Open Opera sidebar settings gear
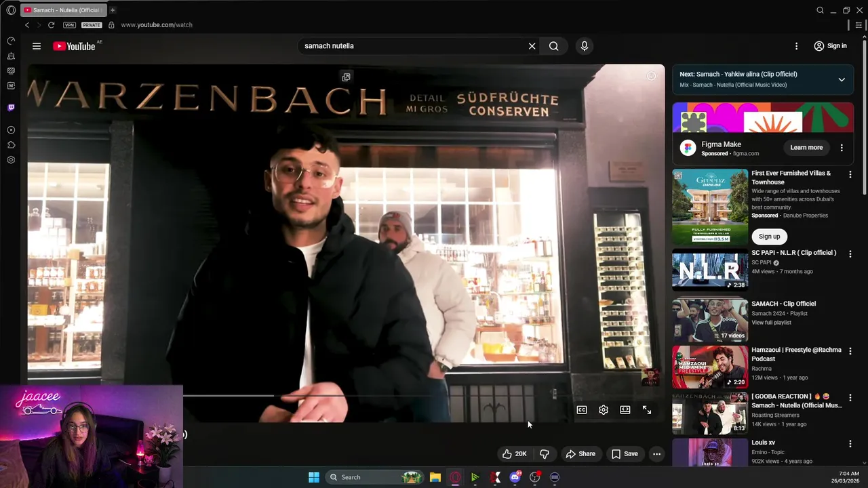Image resolution: width=868 pixels, height=488 pixels. point(11,160)
